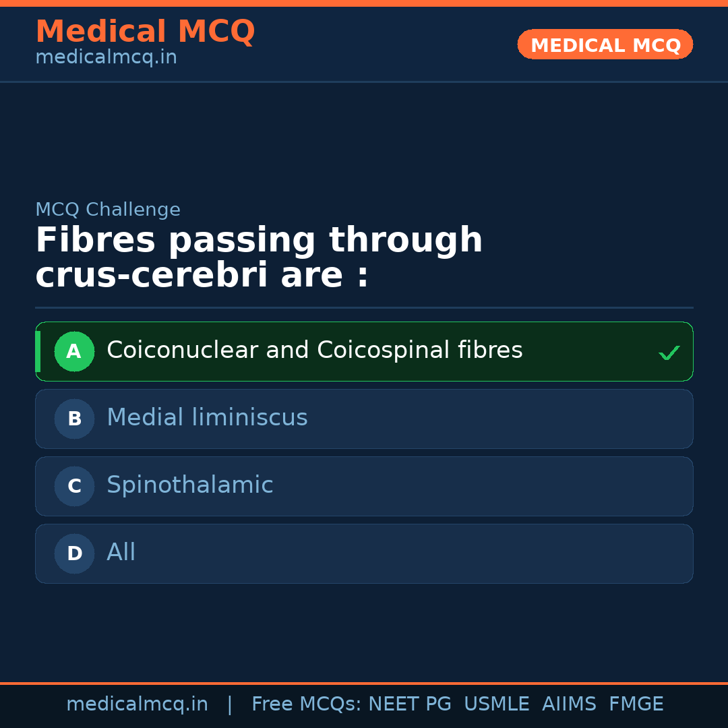
Task: Pick the D option circle badge
Action: click(x=74, y=553)
